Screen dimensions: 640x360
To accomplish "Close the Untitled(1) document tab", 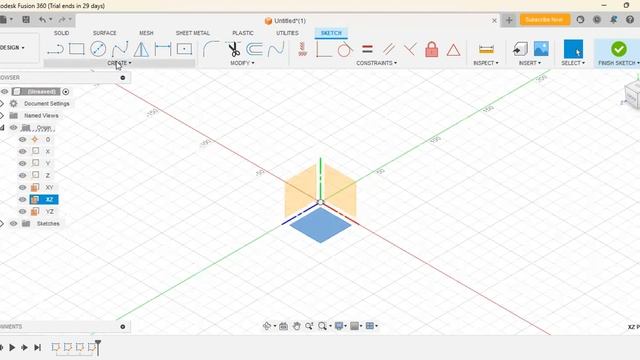I will pos(494,20).
